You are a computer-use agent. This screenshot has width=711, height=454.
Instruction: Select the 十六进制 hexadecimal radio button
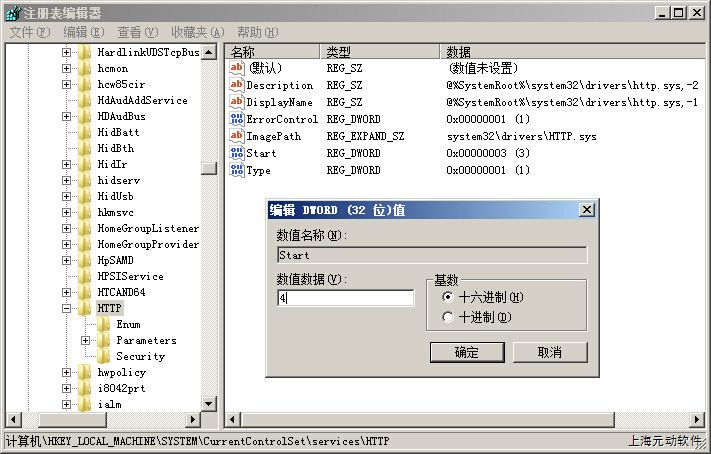point(447,298)
